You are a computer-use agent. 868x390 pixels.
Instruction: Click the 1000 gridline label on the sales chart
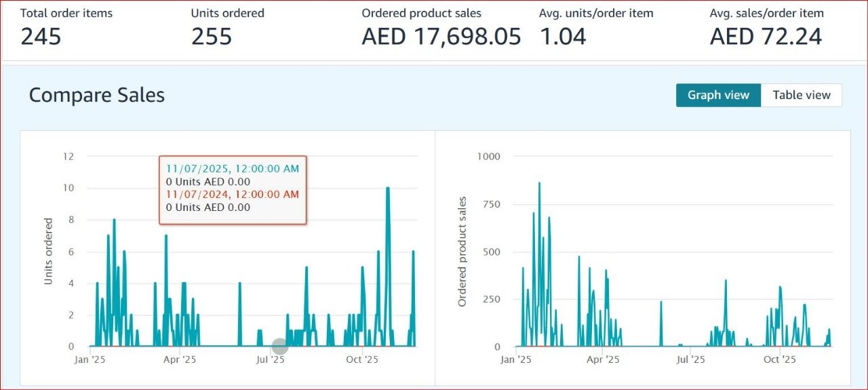coord(488,156)
